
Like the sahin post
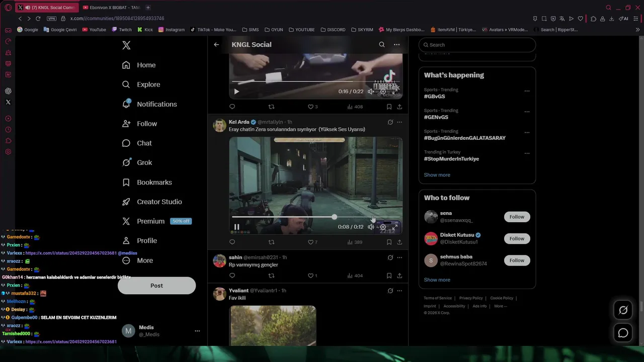[x=312, y=276]
